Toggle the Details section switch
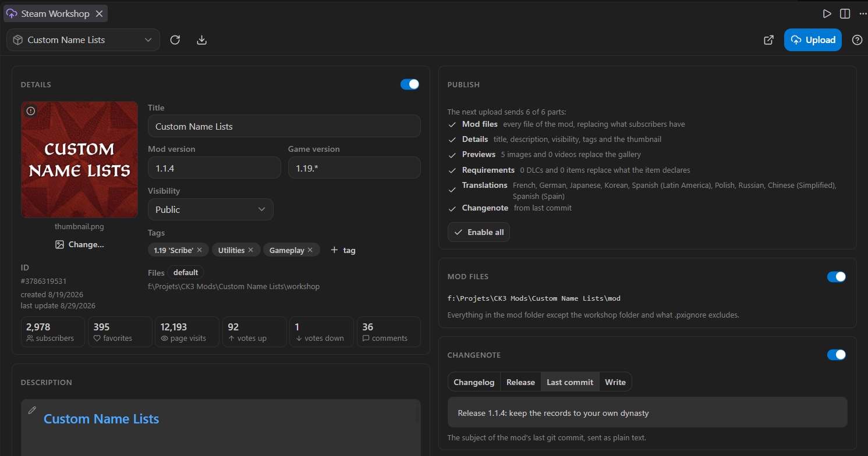This screenshot has width=868, height=456. pyautogui.click(x=410, y=84)
